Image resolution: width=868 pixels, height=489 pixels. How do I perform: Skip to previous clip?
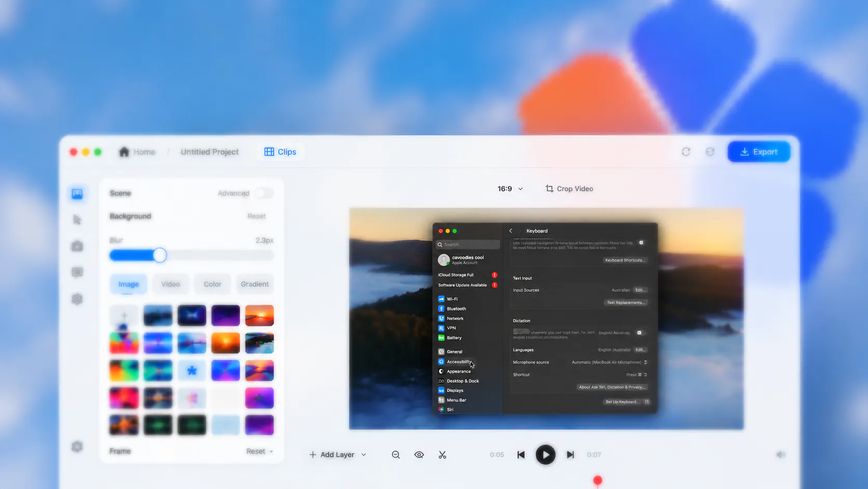click(521, 455)
